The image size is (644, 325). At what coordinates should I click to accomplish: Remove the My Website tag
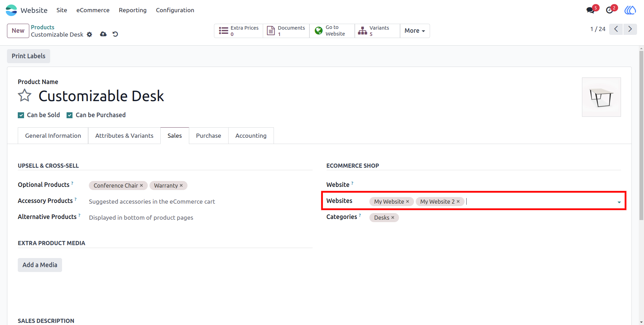tap(407, 202)
